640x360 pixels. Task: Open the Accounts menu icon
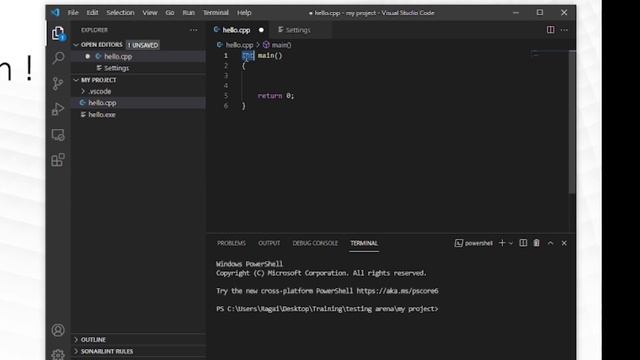[x=58, y=330]
